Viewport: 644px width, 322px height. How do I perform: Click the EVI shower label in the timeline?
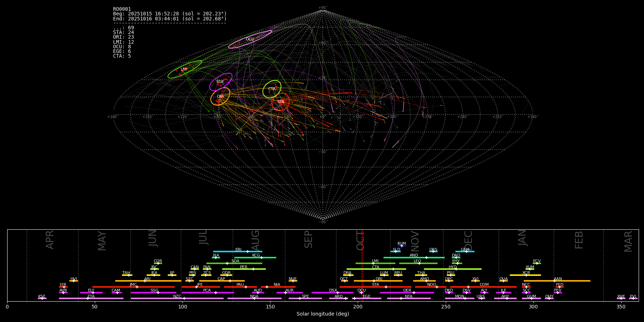[633, 297]
